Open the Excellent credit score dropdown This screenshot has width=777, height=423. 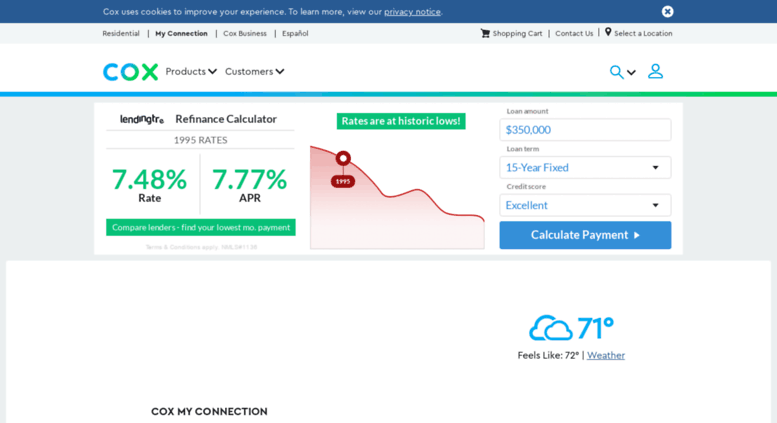point(585,205)
